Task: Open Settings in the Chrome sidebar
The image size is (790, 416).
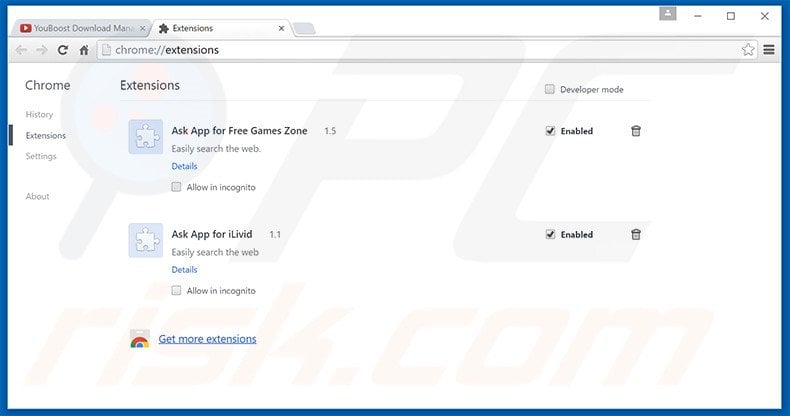Action: pos(41,156)
